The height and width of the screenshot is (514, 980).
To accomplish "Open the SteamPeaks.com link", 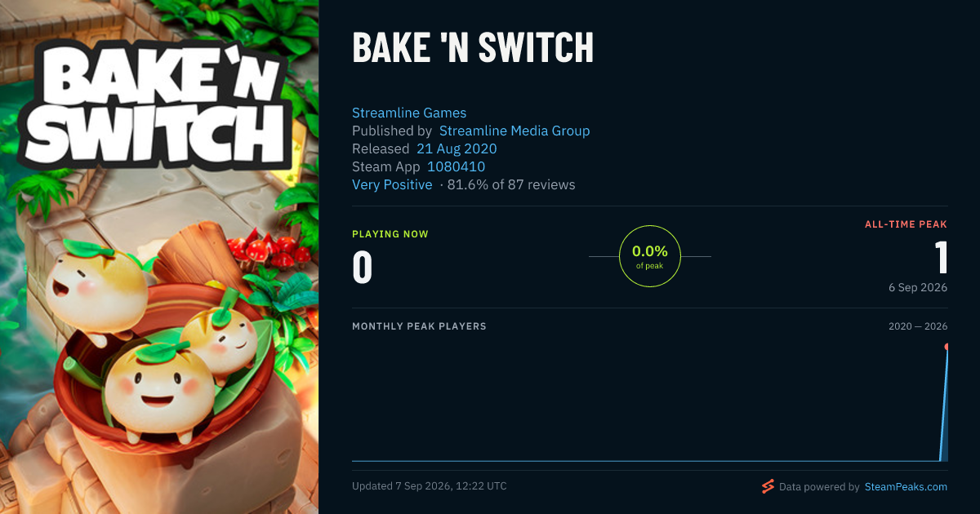I will 905,487.
